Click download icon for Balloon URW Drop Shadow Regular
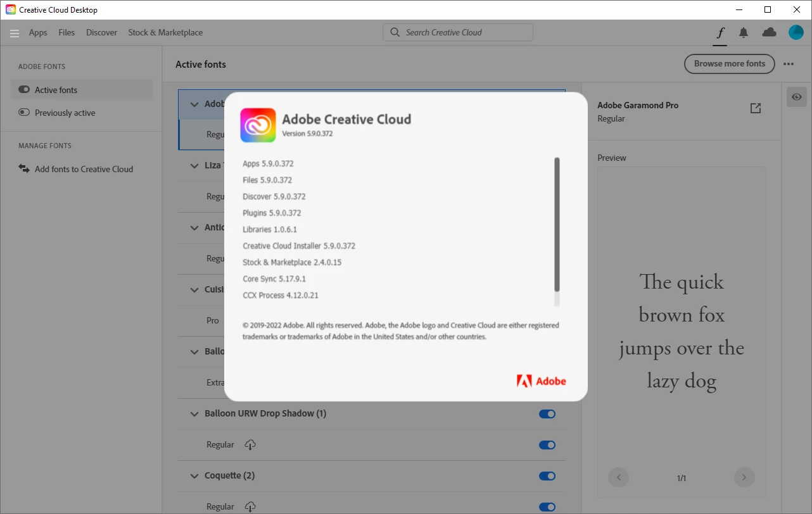 [x=250, y=444]
